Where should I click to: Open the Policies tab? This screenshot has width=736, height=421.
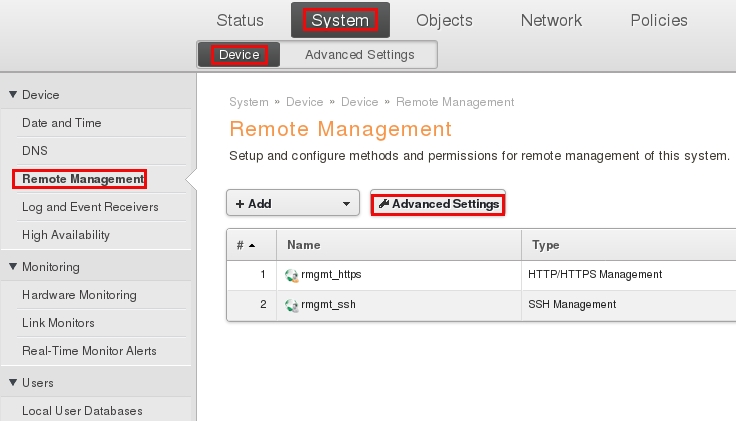(x=659, y=20)
